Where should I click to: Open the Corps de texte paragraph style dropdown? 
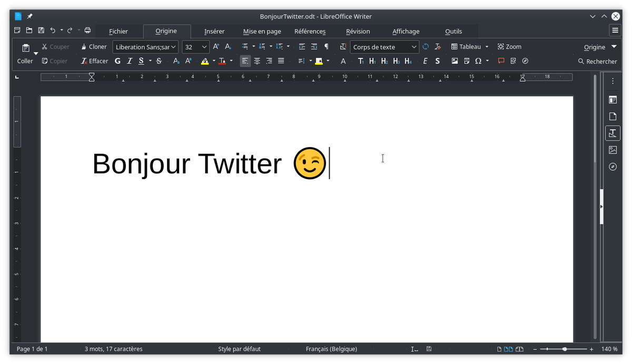[384, 47]
